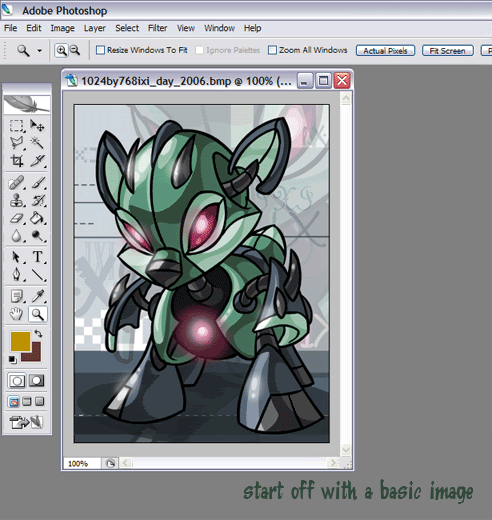Select the Blur tool
Image resolution: width=492 pixels, height=520 pixels.
(x=16, y=236)
